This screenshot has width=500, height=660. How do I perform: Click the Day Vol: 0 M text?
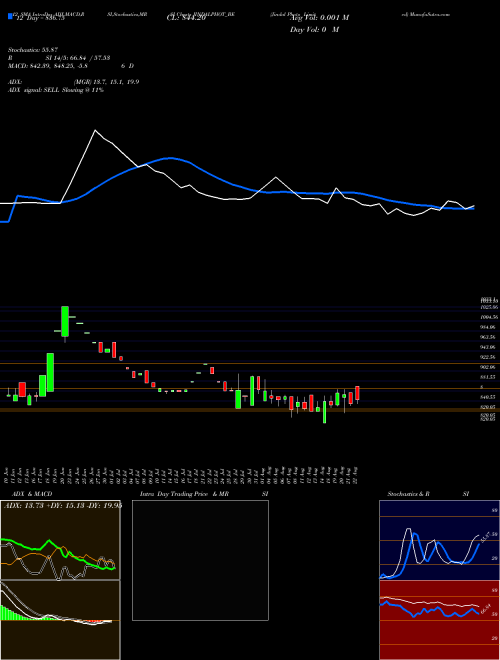point(314,30)
